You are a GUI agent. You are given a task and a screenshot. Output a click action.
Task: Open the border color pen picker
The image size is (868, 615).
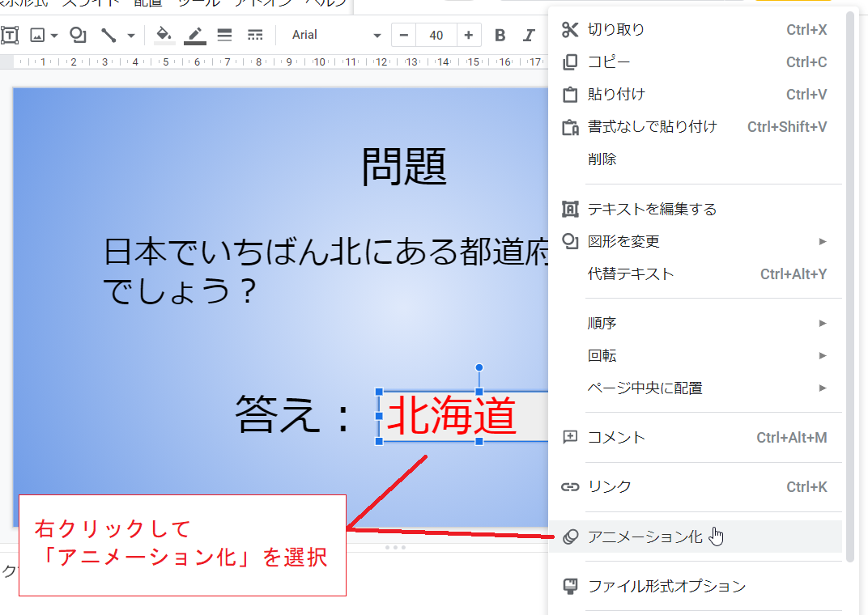click(195, 36)
